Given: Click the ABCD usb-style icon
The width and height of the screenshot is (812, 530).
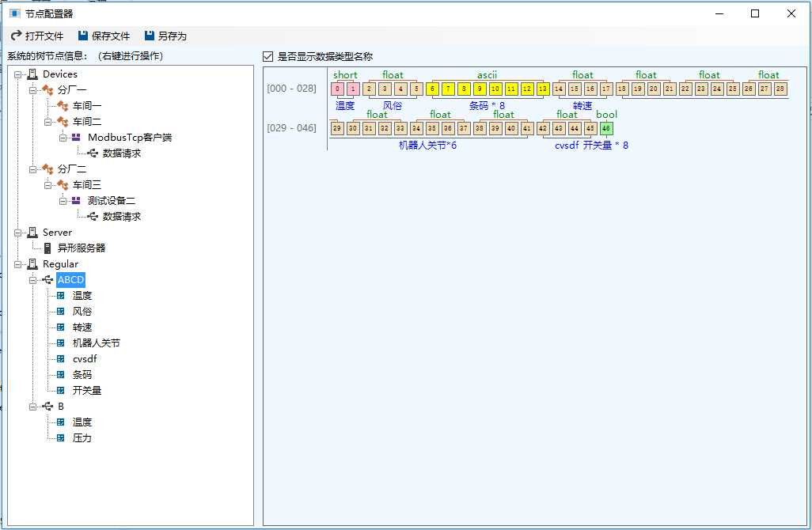Looking at the screenshot, I should (47, 280).
